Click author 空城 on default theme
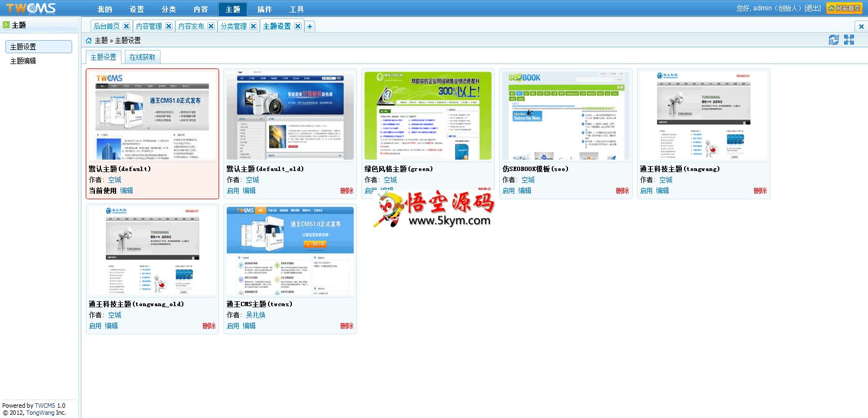The height and width of the screenshot is (418, 868). coord(114,180)
